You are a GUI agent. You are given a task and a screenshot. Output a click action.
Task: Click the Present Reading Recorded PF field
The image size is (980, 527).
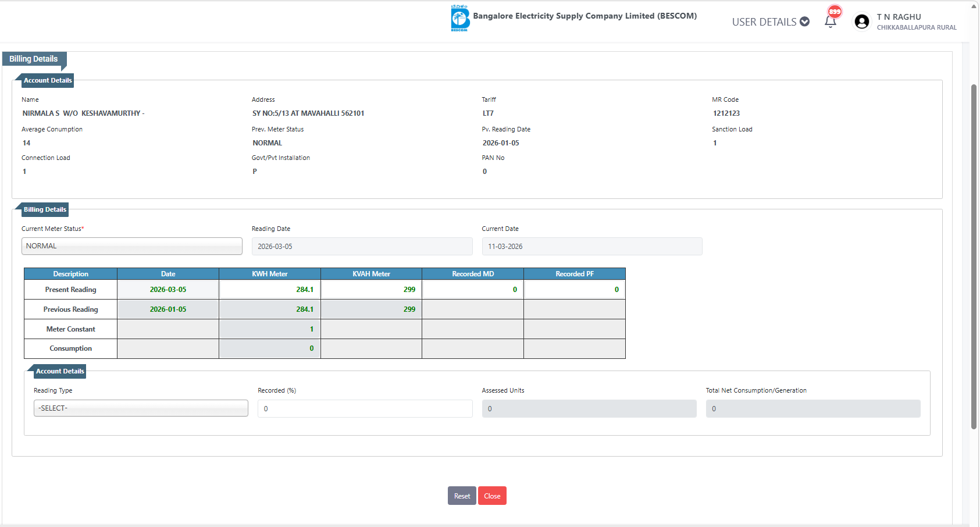[x=574, y=290]
